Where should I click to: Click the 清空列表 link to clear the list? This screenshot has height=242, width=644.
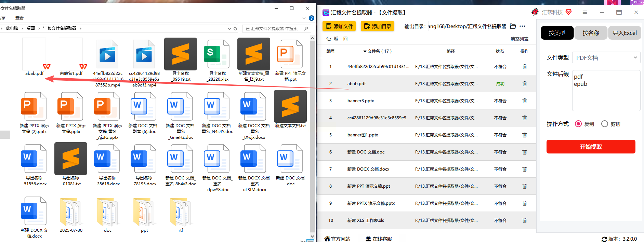click(x=519, y=39)
